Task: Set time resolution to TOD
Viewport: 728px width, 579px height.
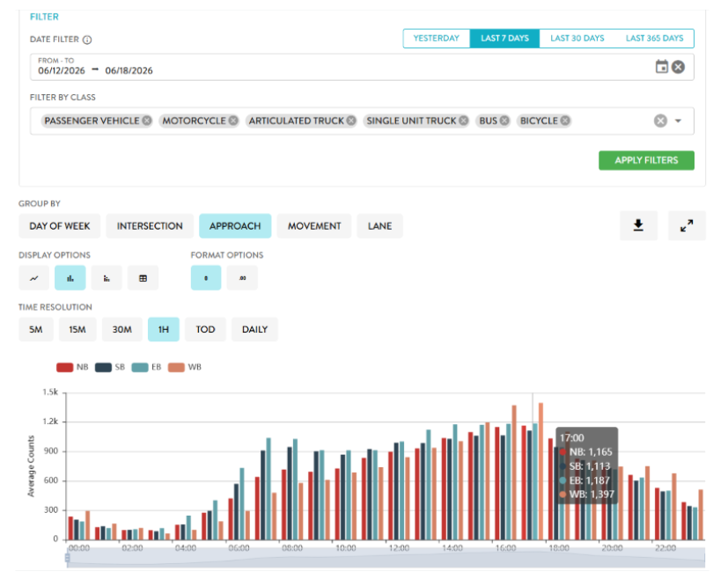Action: click(205, 329)
